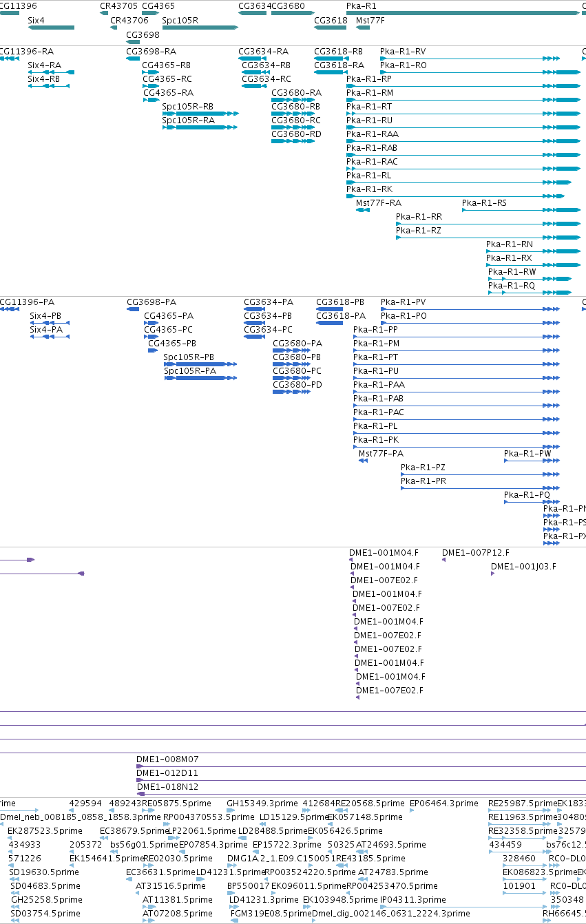Open the BP550017 EST entry
Viewport: 586px width, 924px height.
pyautogui.click(x=249, y=886)
